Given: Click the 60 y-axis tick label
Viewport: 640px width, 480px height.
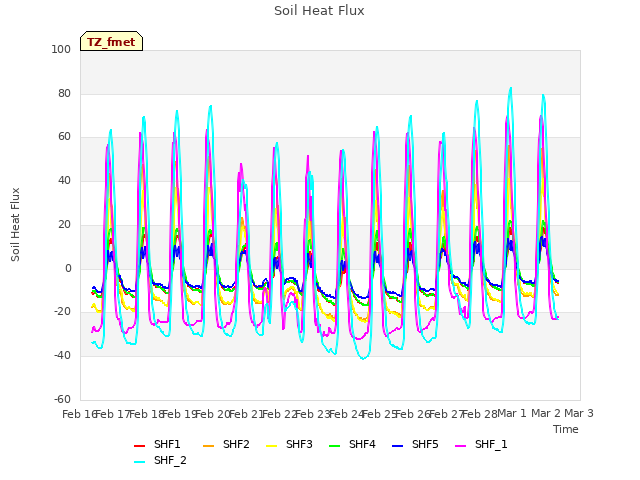Looking at the screenshot, I should [64, 137].
